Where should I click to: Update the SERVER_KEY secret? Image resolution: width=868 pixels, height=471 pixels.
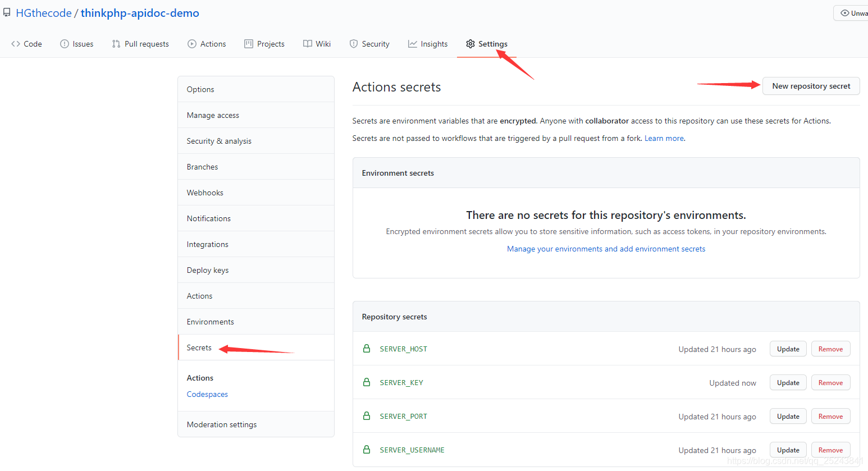point(788,382)
